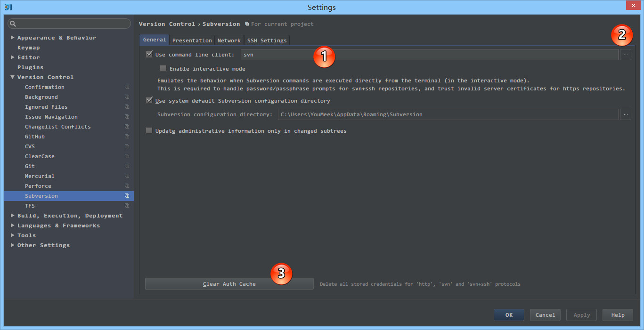The image size is (644, 330).
Task: Select Git in the Version Control list
Action: (x=30, y=166)
